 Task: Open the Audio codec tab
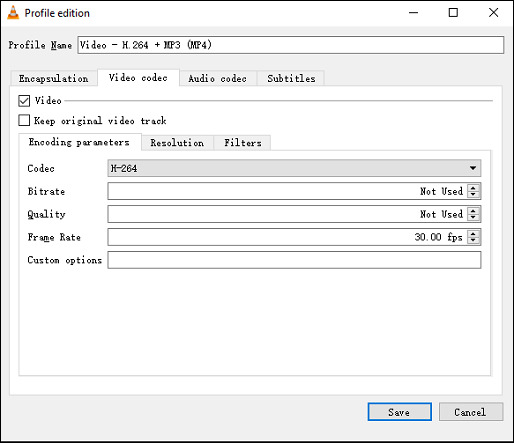[217, 79]
